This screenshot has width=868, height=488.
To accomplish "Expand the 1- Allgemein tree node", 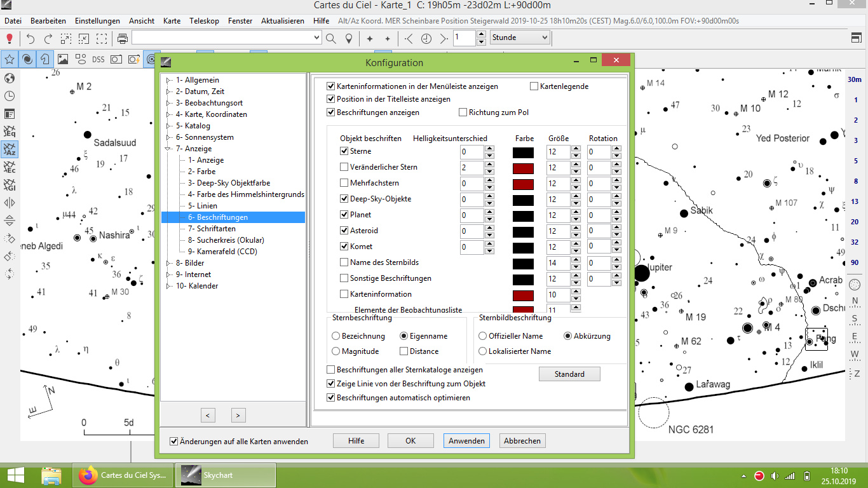I will [168, 80].
